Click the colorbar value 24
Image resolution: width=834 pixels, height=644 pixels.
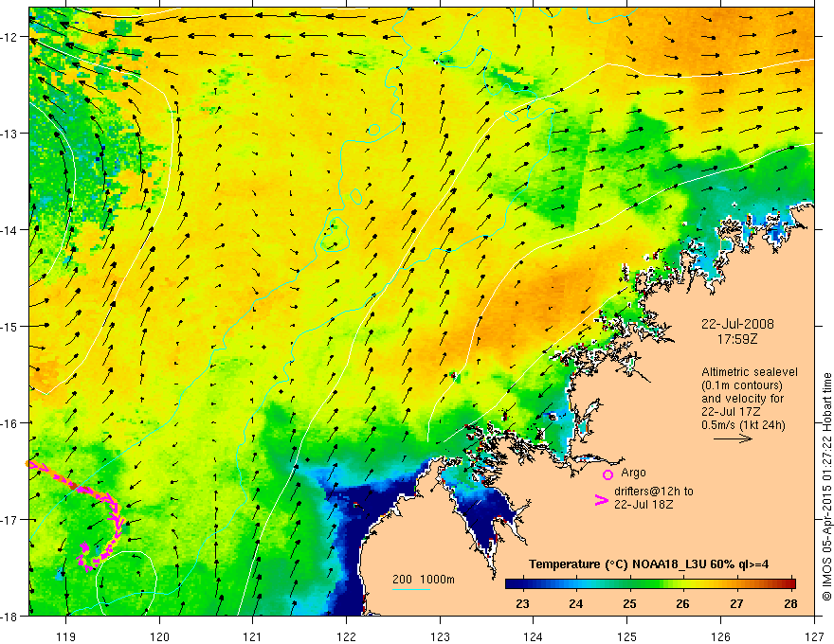(x=575, y=603)
